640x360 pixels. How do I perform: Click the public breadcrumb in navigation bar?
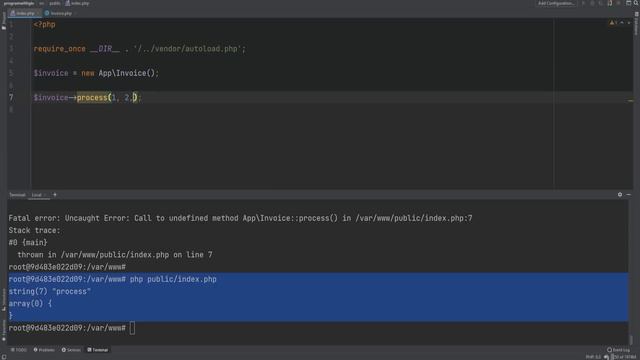(55, 3)
